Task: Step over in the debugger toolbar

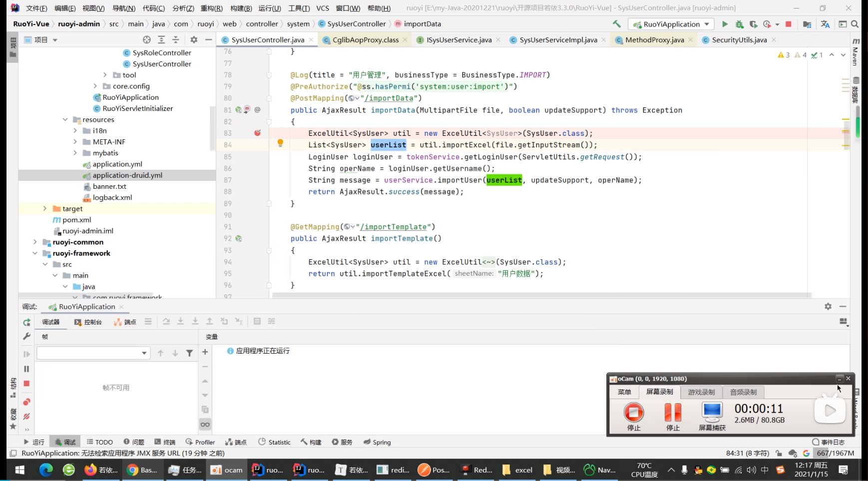Action: 166,321
